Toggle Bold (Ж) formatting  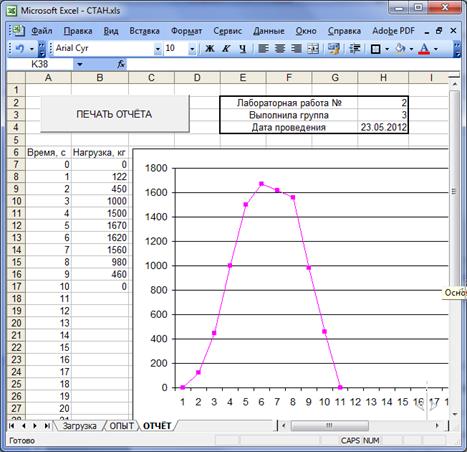tap(210, 49)
